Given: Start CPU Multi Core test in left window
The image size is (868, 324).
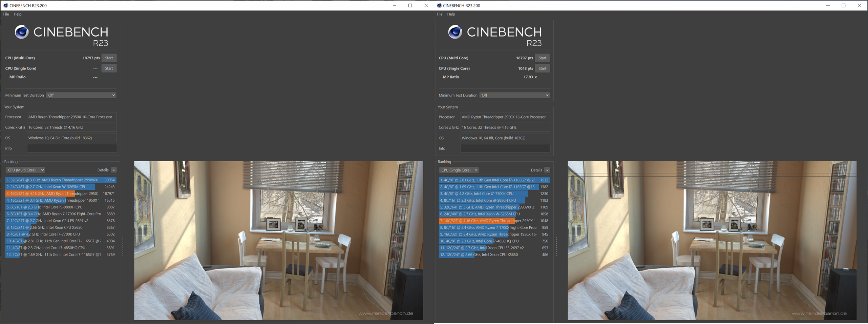Looking at the screenshot, I should click(109, 58).
